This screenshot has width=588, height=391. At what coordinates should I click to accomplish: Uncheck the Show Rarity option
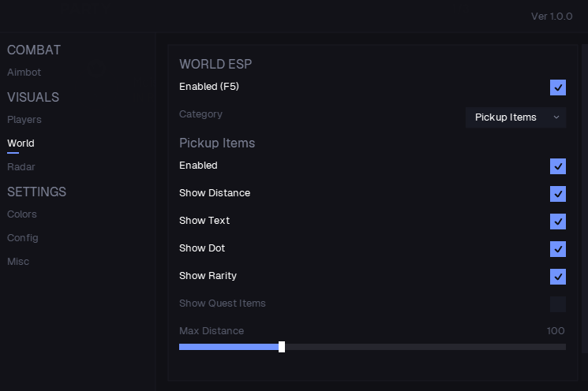click(558, 277)
